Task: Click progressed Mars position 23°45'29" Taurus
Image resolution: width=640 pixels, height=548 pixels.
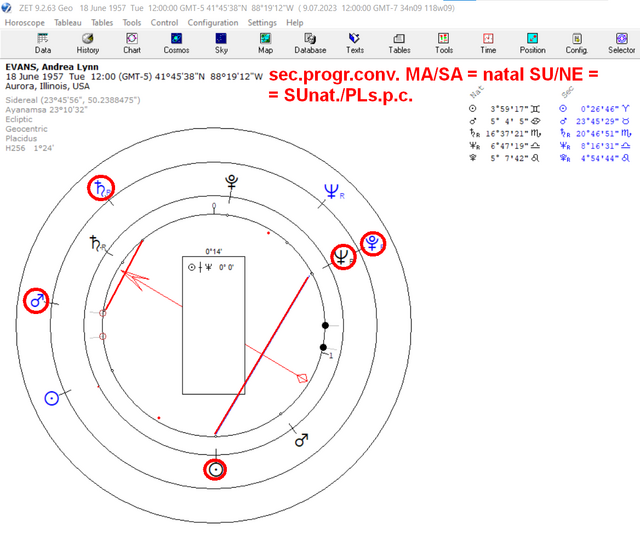Action: pyautogui.click(x=595, y=121)
